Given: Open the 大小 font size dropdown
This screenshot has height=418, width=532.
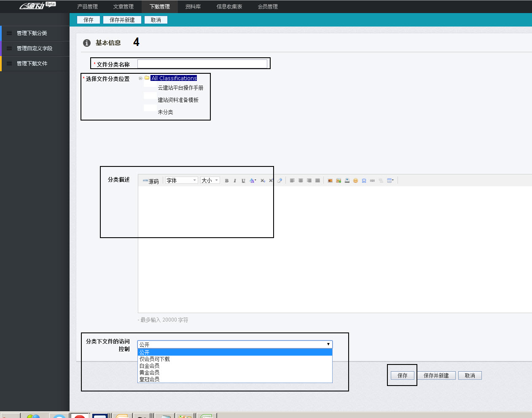Looking at the screenshot, I should [x=210, y=180].
